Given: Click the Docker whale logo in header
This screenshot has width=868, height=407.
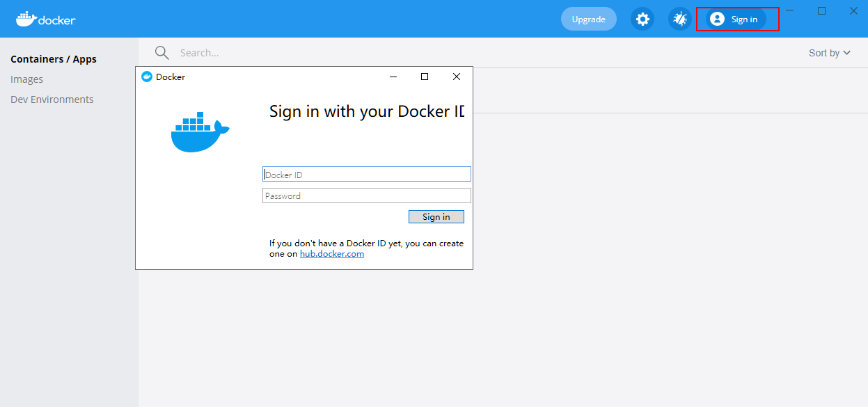Looking at the screenshot, I should pos(46,19).
